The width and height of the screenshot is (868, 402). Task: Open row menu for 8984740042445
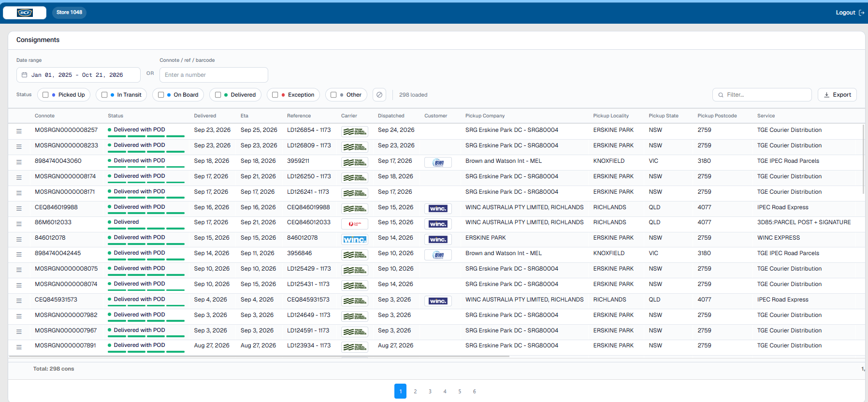[19, 254]
